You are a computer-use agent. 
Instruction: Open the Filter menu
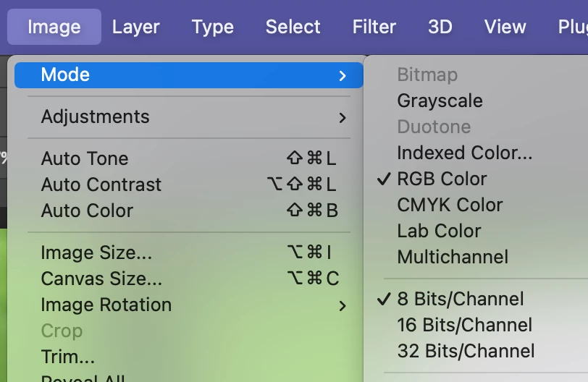click(374, 27)
